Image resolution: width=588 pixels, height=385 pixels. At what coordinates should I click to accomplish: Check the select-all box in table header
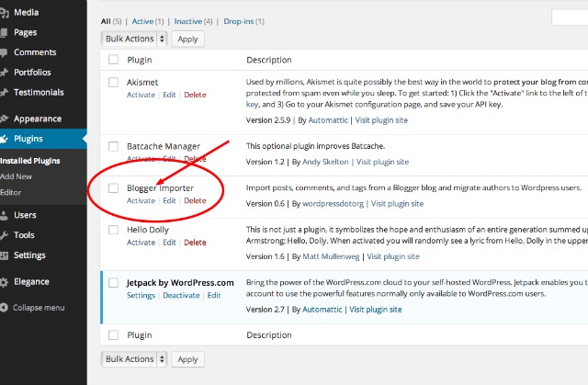113,60
